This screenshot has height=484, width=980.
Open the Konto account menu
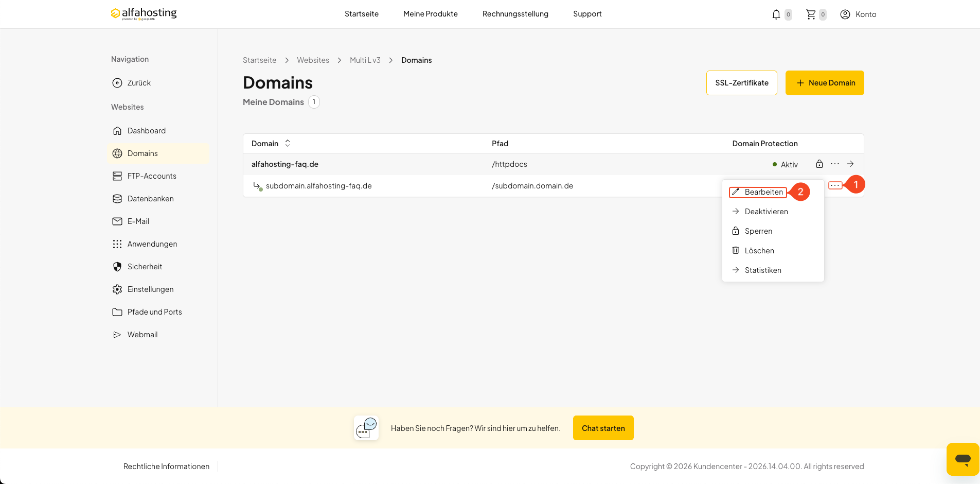tap(858, 14)
